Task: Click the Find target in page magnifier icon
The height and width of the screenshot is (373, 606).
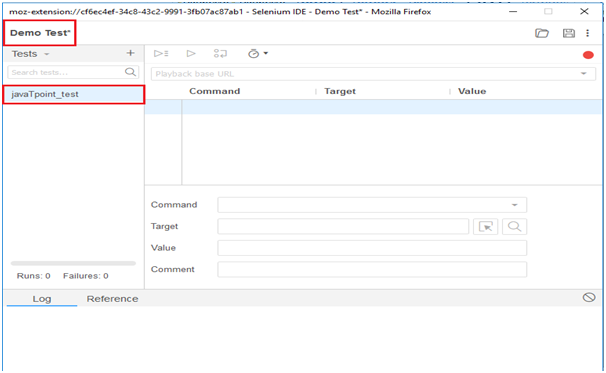Action: pos(514,227)
